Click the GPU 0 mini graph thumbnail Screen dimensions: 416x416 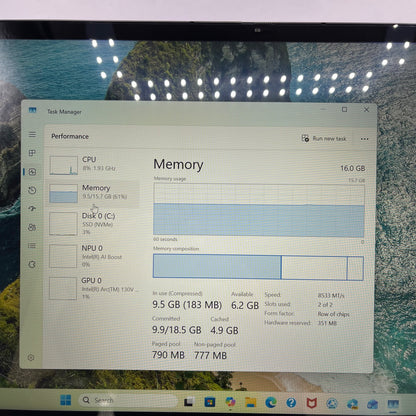point(63,288)
